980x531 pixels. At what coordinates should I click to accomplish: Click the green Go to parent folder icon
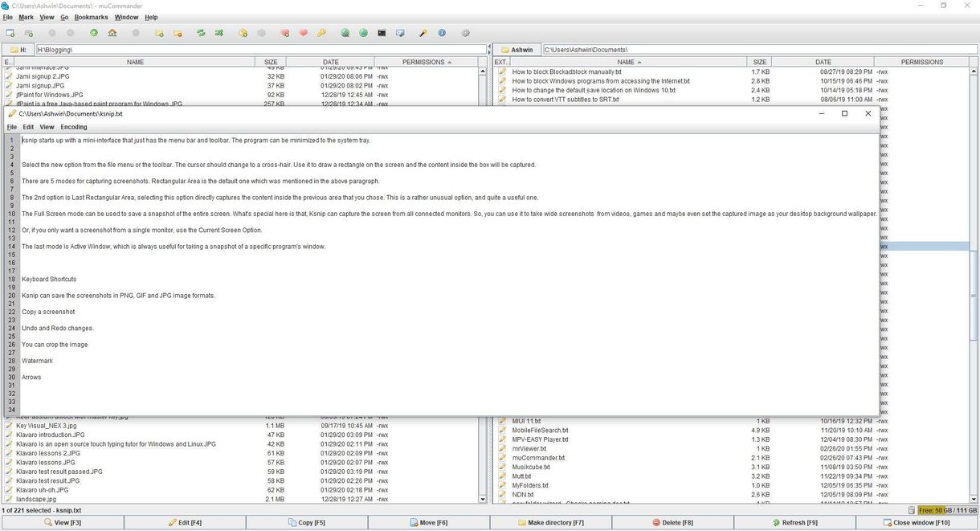pyautogui.click(x=94, y=33)
